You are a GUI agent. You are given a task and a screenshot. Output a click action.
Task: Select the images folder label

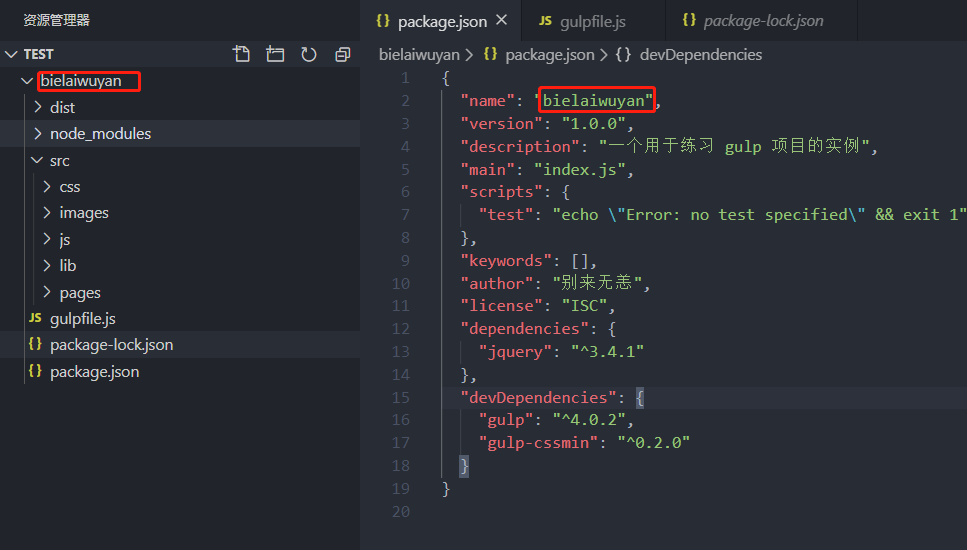pyautogui.click(x=84, y=213)
